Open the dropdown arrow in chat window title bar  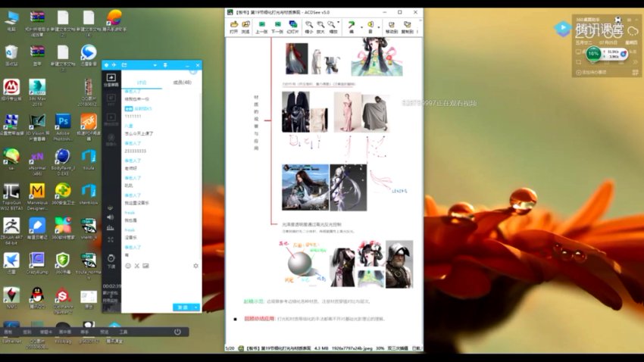(155, 65)
